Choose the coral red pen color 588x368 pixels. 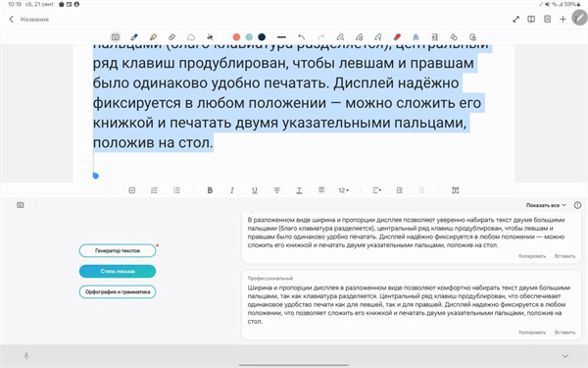tap(236, 37)
